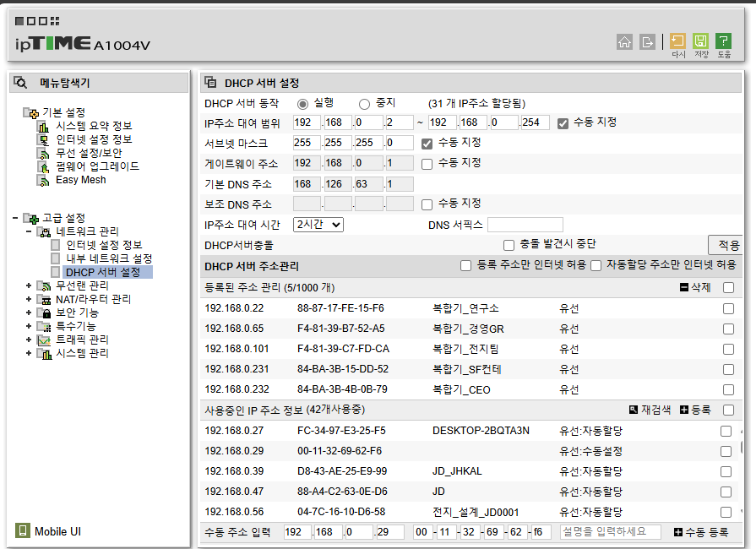Image resolution: width=756 pixels, height=549 pixels.
Task: Select DHCP 서버 설정 menu item
Action: point(103,272)
